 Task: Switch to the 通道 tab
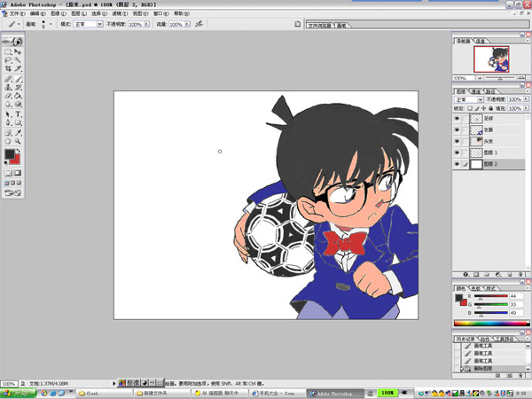tap(475, 91)
